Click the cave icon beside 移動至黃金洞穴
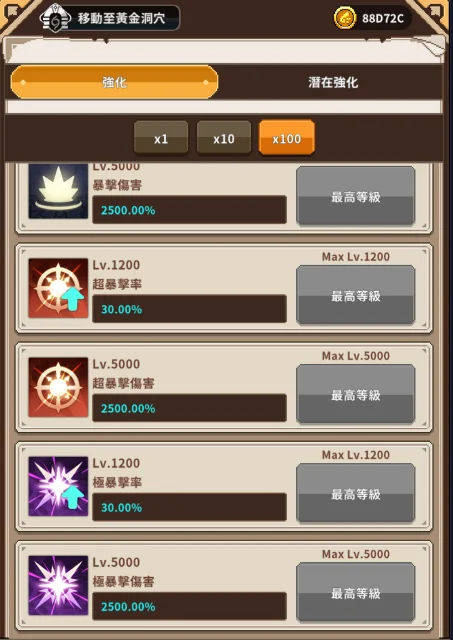The height and width of the screenshot is (640, 453). click(56, 18)
